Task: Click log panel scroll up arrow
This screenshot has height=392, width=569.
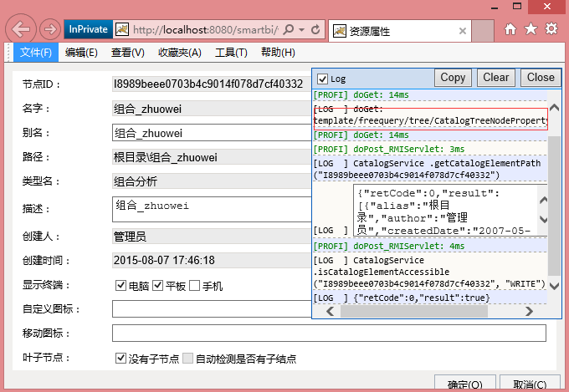Action: 554,107
